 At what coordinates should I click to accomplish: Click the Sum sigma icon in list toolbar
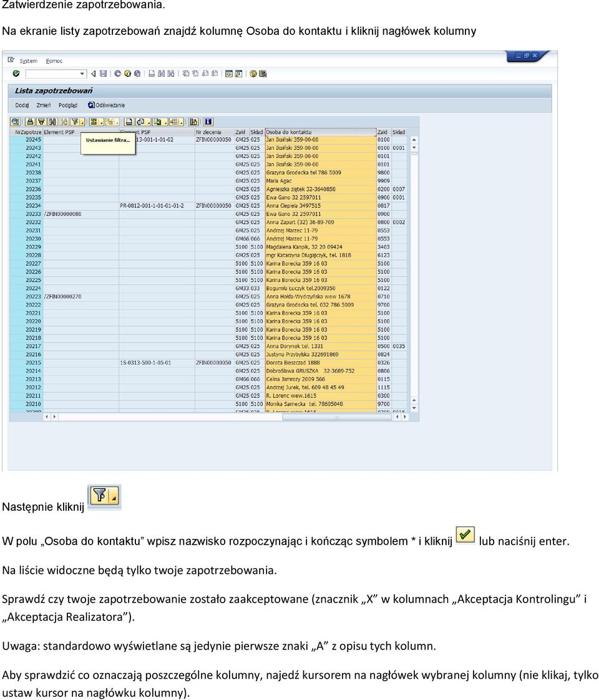tap(94, 122)
